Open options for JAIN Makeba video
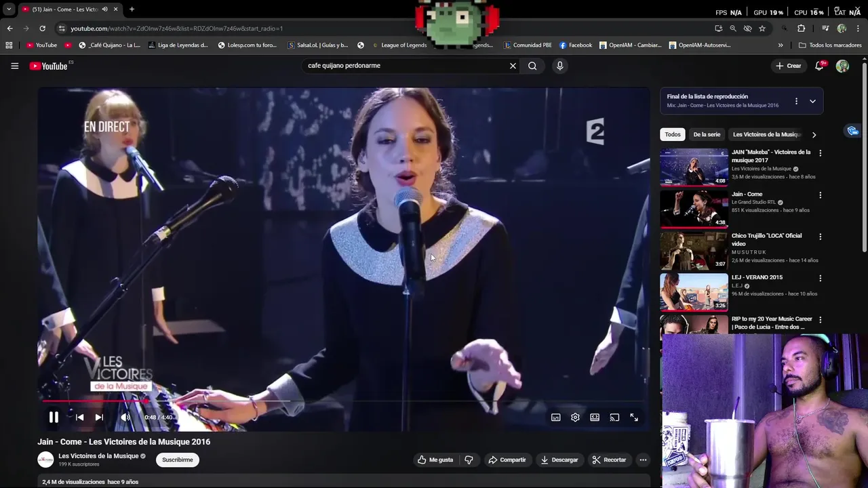Image resolution: width=868 pixels, height=488 pixels. pyautogui.click(x=820, y=153)
